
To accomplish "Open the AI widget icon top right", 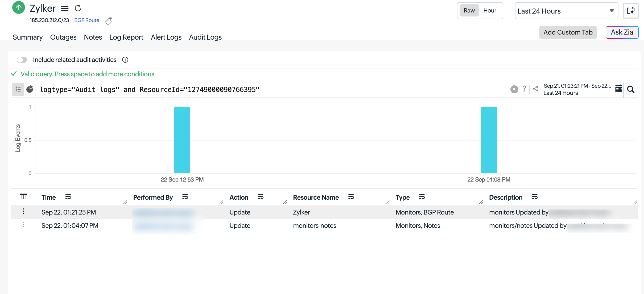I will click(x=630, y=11).
